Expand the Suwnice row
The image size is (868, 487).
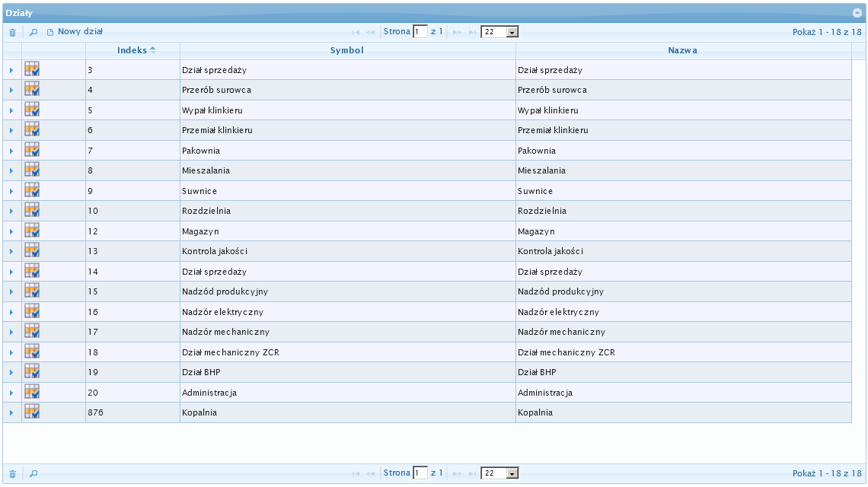pyautogui.click(x=11, y=192)
